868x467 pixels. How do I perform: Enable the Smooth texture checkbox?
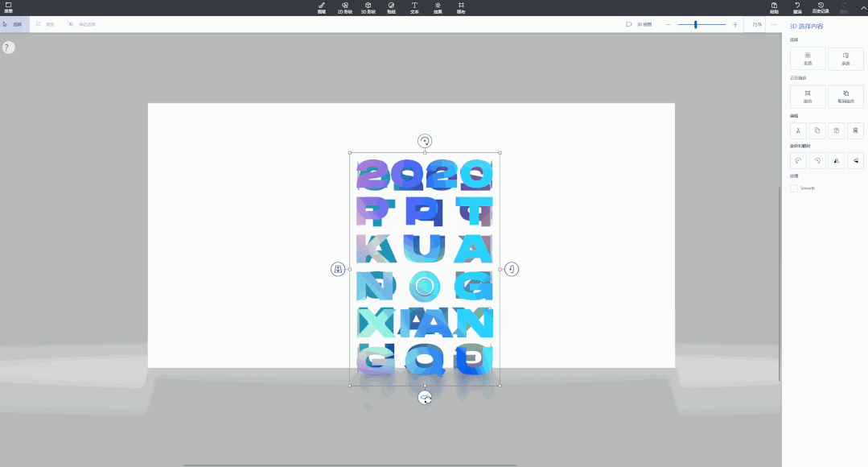(793, 188)
